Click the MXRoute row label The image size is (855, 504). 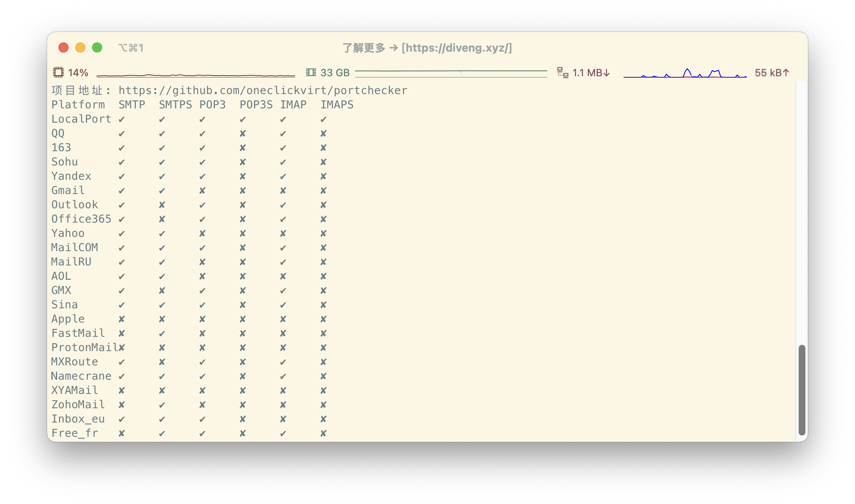(75, 362)
